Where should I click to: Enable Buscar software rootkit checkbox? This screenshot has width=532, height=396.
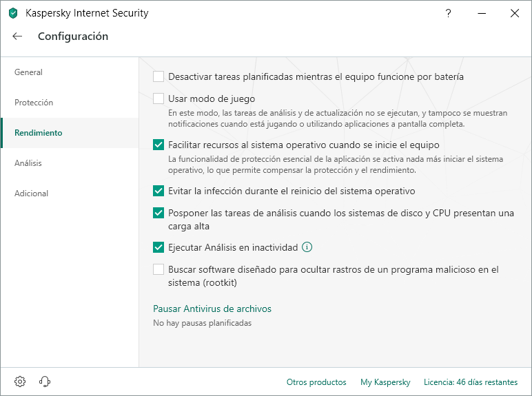tap(158, 269)
